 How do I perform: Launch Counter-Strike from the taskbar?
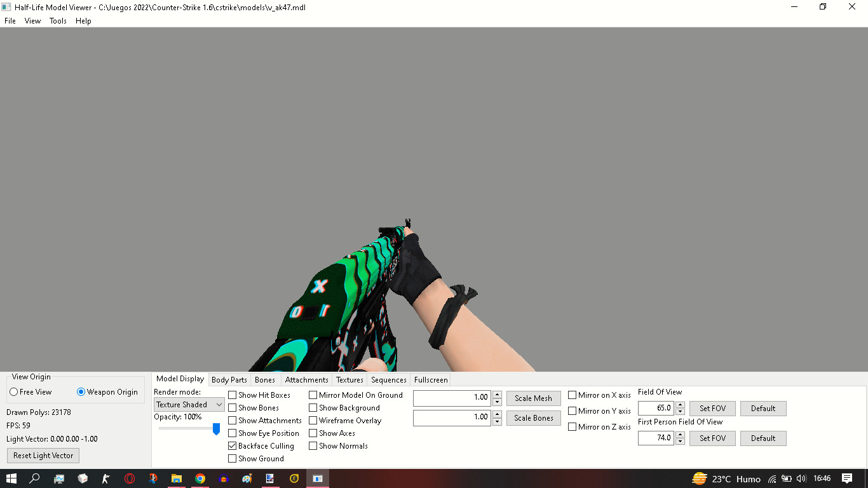(x=105, y=478)
